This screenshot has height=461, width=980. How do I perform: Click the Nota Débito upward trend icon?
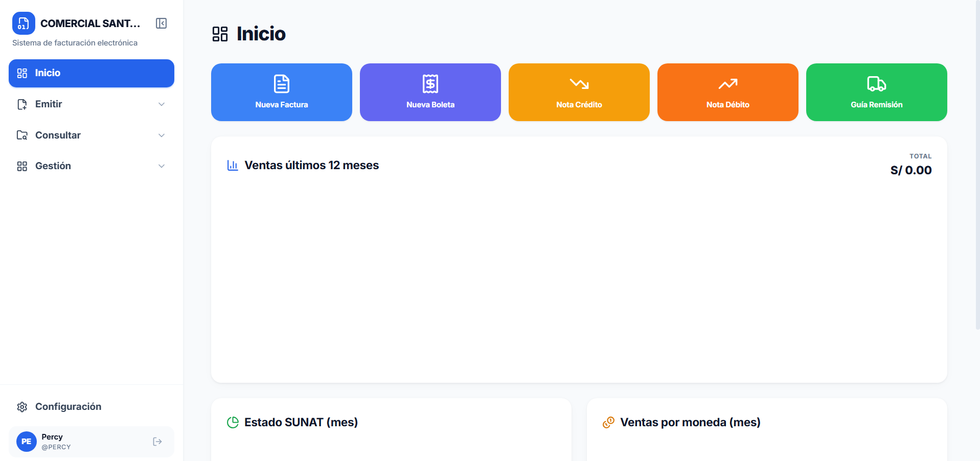click(728, 83)
